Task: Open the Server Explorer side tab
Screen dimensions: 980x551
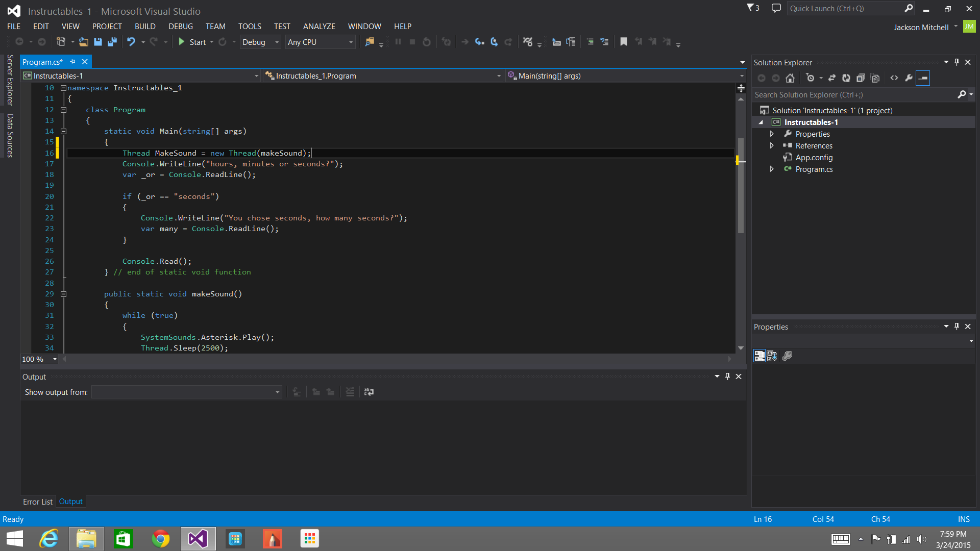Action: [10, 80]
